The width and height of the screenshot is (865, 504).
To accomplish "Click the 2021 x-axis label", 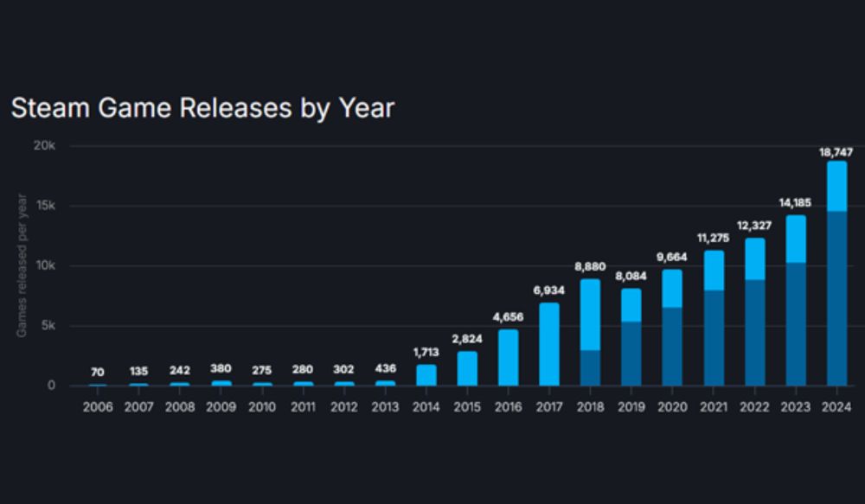I will pyautogui.click(x=714, y=407).
